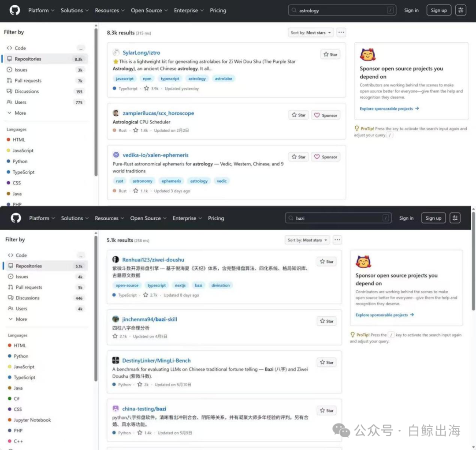
Task: Expand the Resources menu in the bazi page header
Action: (109, 218)
